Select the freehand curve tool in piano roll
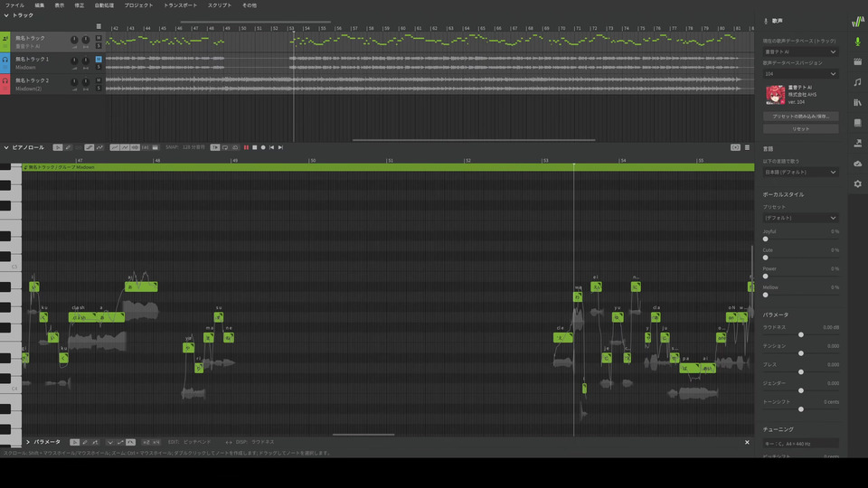Image resolution: width=868 pixels, height=488 pixels. point(99,147)
